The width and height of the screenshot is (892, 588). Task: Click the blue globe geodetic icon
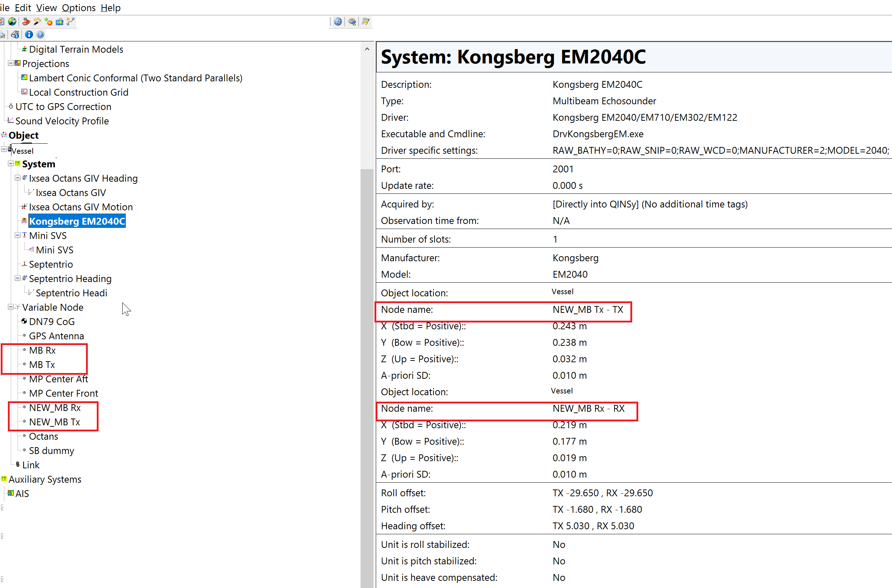(x=338, y=22)
